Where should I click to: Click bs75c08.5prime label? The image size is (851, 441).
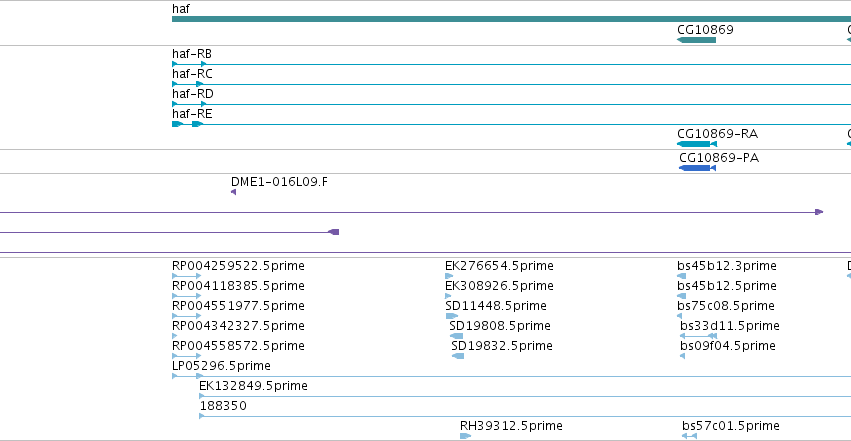coord(726,306)
